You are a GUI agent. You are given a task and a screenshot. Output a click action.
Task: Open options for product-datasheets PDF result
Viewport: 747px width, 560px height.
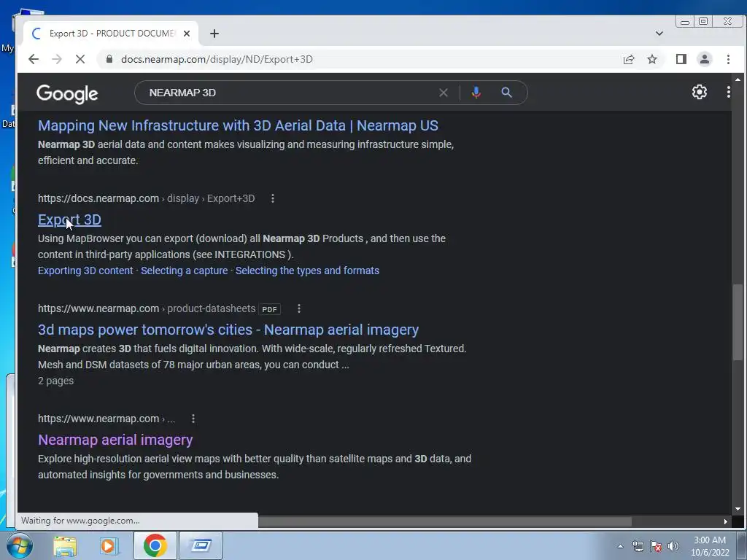pyautogui.click(x=299, y=308)
